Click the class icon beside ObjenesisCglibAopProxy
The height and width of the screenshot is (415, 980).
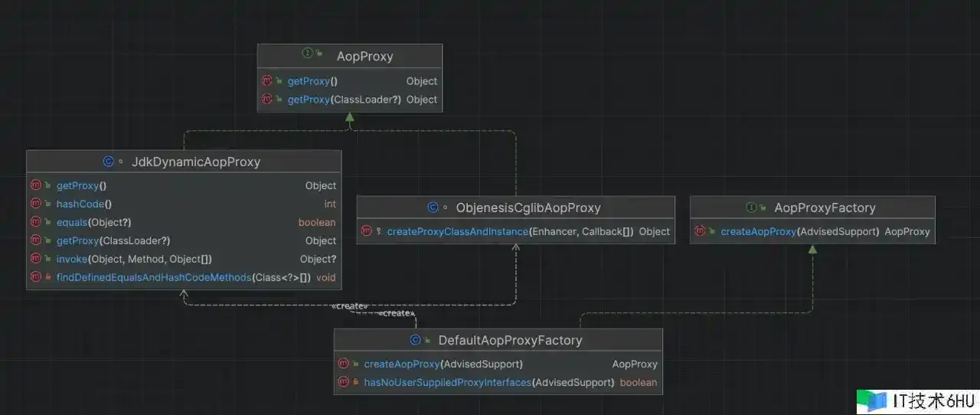(x=433, y=207)
